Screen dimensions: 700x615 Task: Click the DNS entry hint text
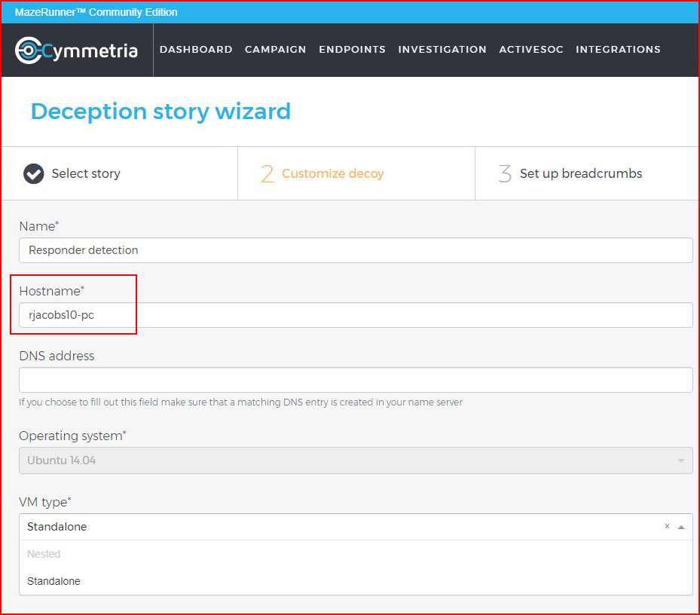pos(240,402)
